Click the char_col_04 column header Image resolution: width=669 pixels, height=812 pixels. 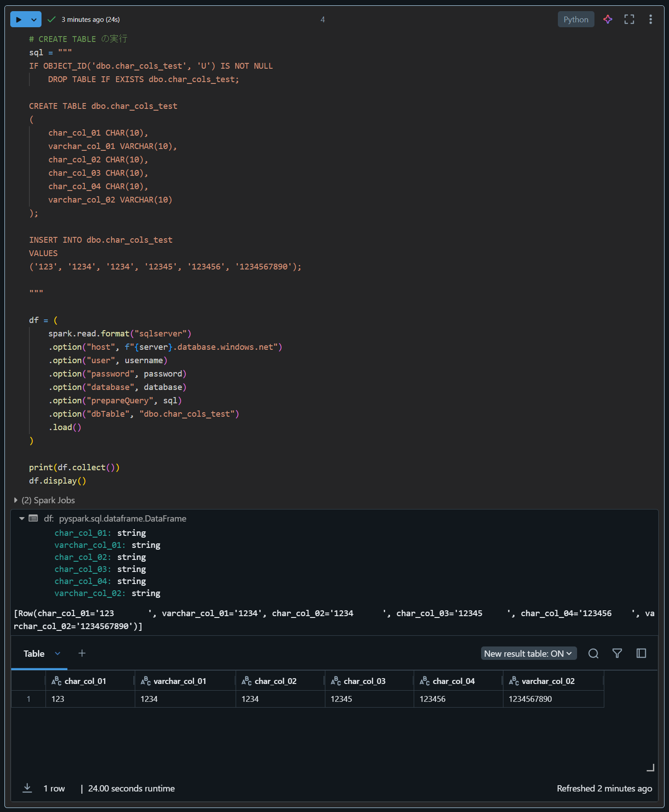point(458,681)
